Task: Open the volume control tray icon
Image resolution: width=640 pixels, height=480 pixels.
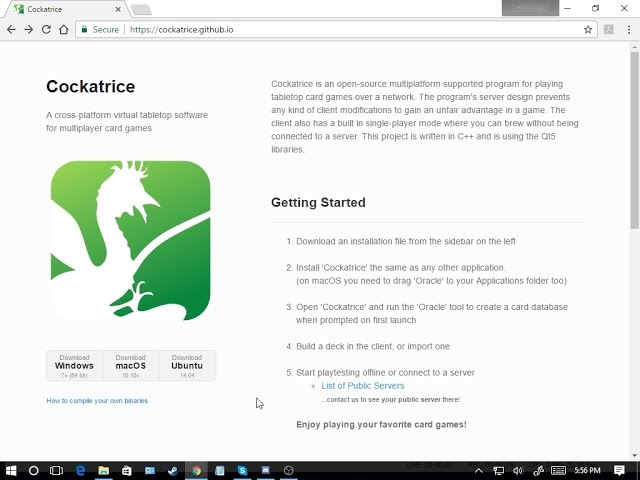Action: [518, 471]
